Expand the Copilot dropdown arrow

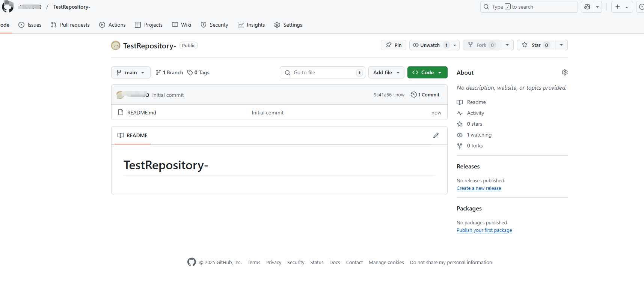coord(597,7)
